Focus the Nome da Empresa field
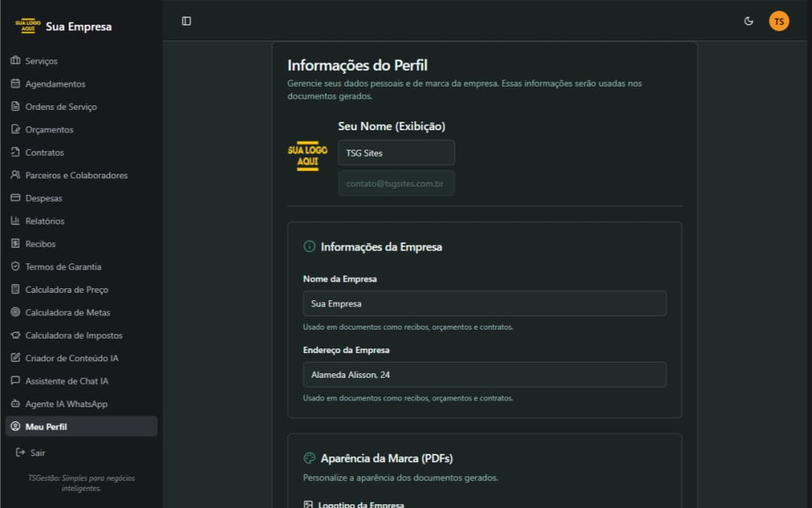Screen dimensions: 812x508 click(484, 303)
